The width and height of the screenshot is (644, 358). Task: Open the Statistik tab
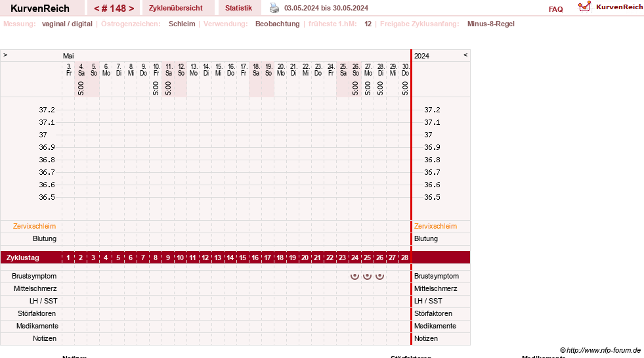(x=238, y=8)
